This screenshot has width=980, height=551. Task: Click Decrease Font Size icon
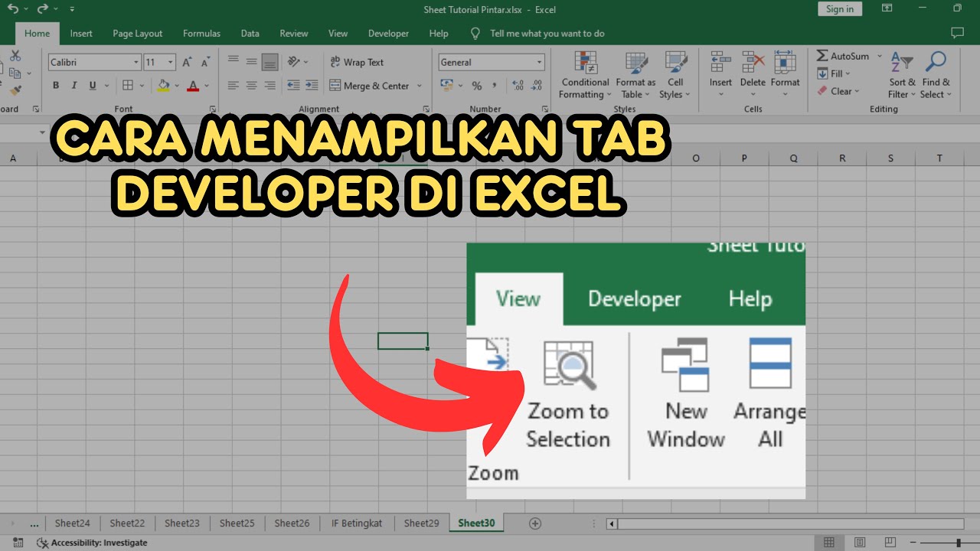(207, 62)
